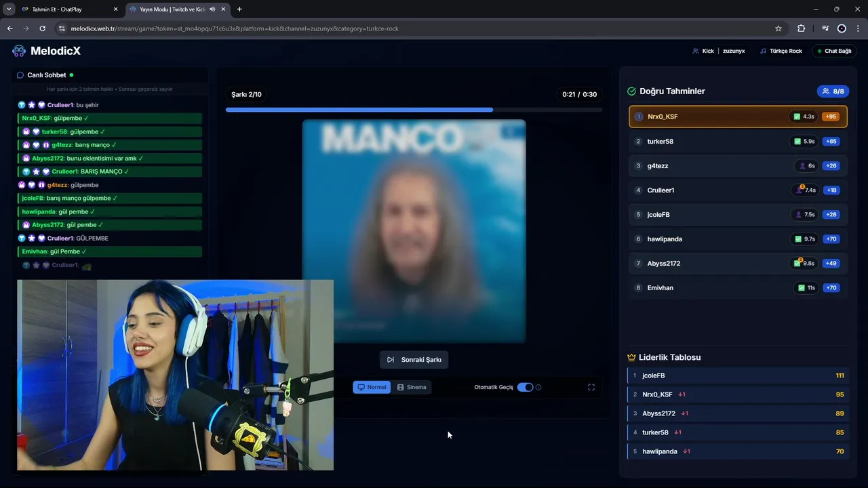Select Abyss2172 in Doğru Tahminler list
This screenshot has height=488, width=868.
(x=738, y=263)
